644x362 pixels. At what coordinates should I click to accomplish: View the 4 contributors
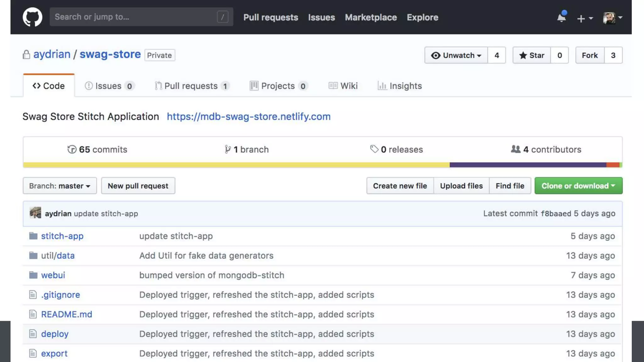click(546, 150)
